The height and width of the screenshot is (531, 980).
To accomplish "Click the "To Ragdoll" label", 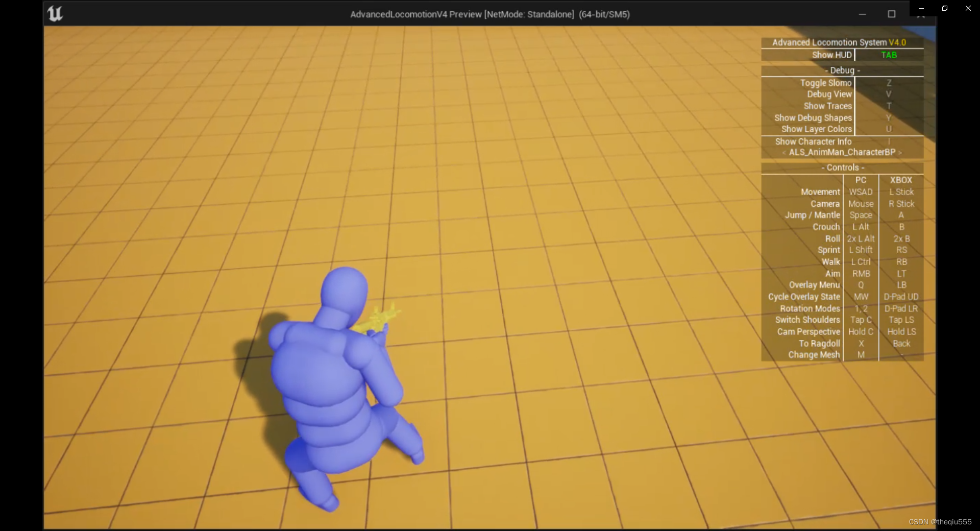I will (819, 344).
